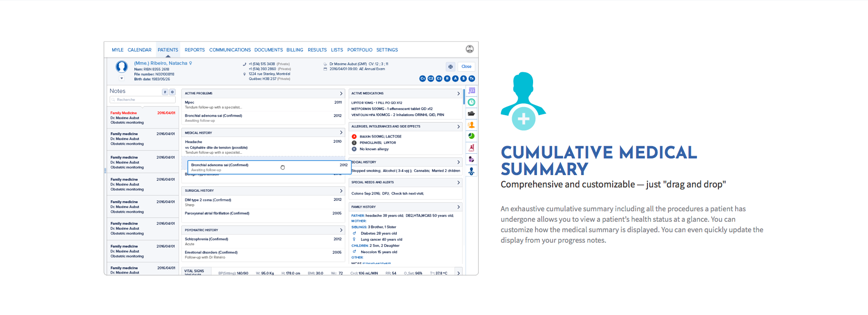
Task: Click the red A allergy badge for Biaxin
Action: [x=354, y=137]
